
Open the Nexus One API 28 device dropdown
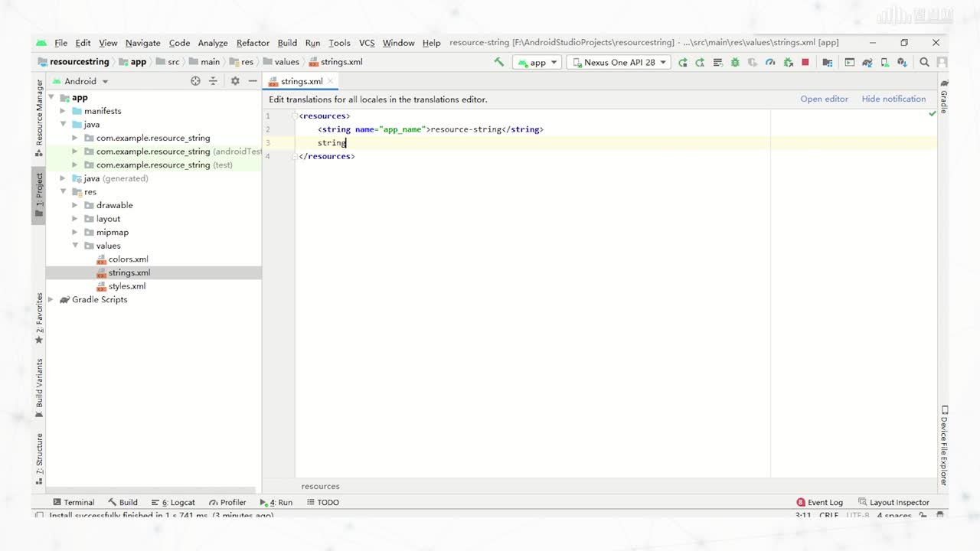(x=619, y=62)
